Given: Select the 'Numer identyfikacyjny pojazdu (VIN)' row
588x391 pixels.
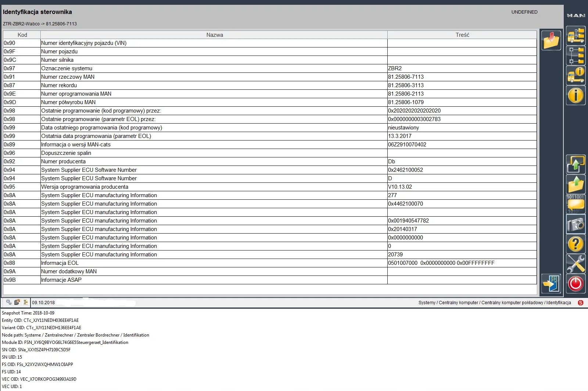Looking at the screenshot, I should click(x=270, y=43).
